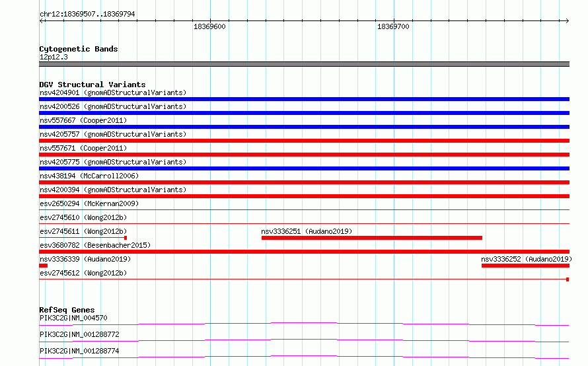
Task: Click the 18369700 ruler position label
Action: 393,26
